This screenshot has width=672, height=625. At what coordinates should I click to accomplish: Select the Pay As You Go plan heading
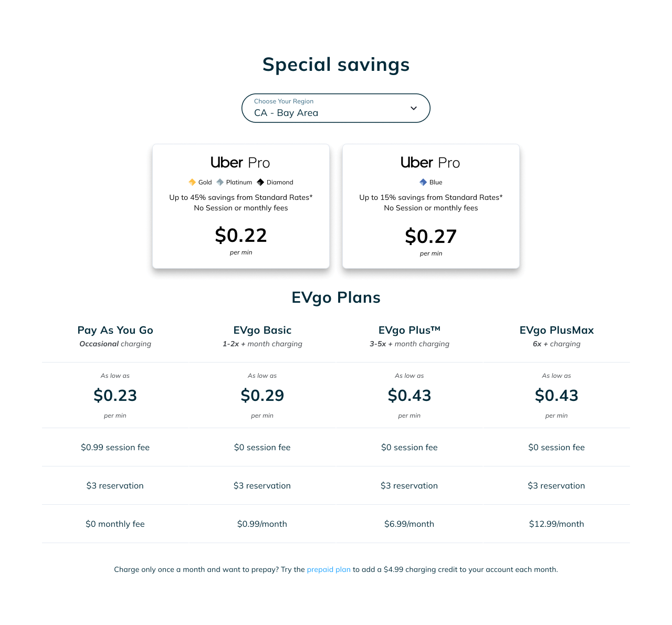pos(115,330)
